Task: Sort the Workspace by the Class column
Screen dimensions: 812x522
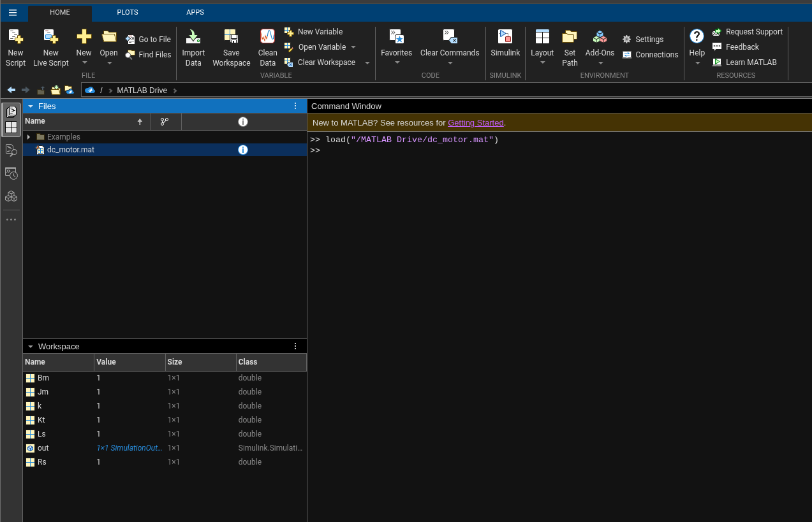Action: click(x=271, y=362)
